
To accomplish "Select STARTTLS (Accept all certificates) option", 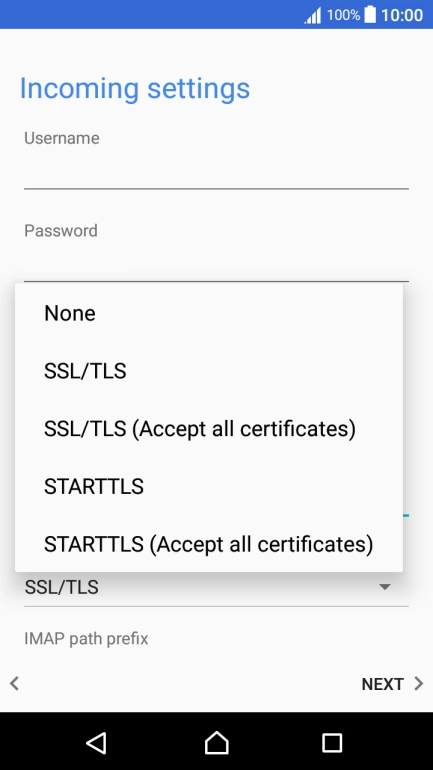I will click(209, 544).
